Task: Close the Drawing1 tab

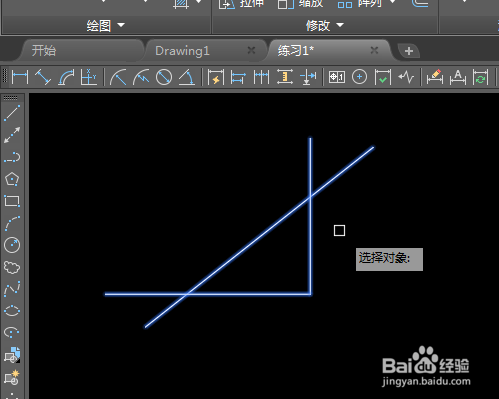Action: pyautogui.click(x=251, y=50)
